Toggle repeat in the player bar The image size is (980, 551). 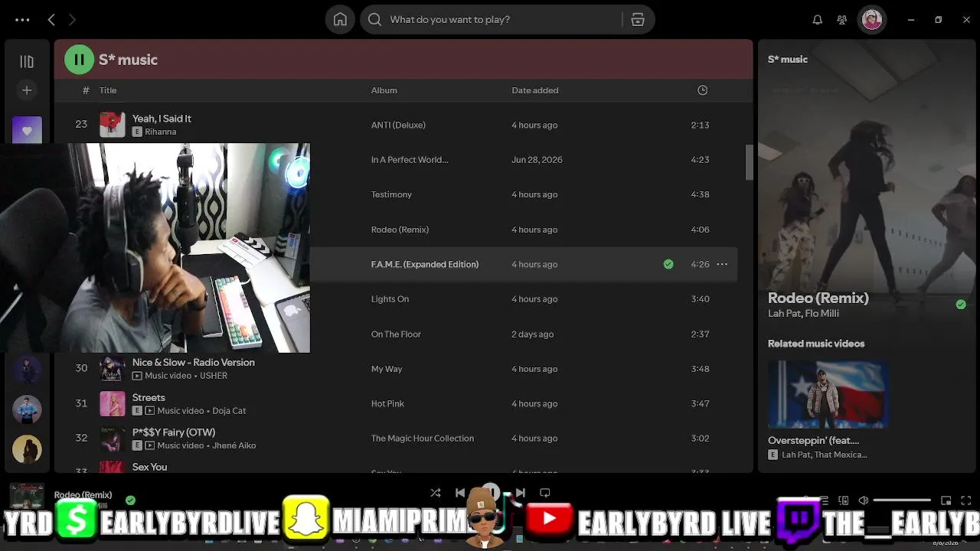(545, 494)
